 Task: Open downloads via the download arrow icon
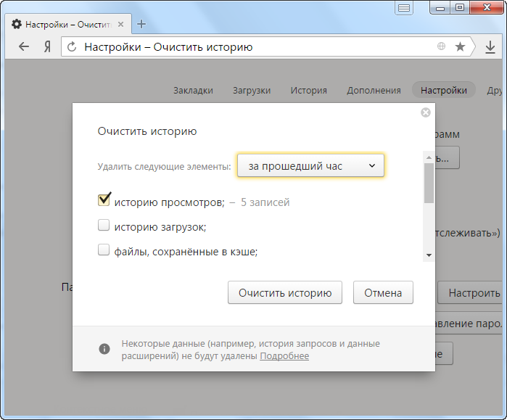pos(490,47)
